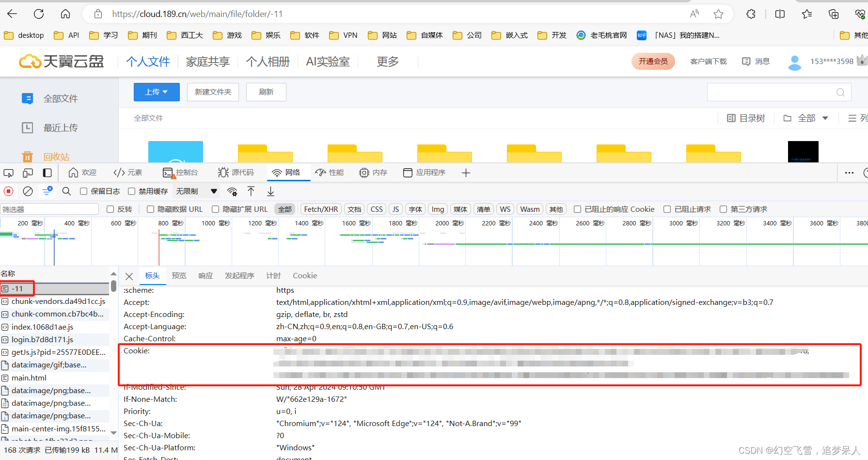Toggle device emulation mode in DevTools
The height and width of the screenshot is (460, 868).
[x=27, y=173]
